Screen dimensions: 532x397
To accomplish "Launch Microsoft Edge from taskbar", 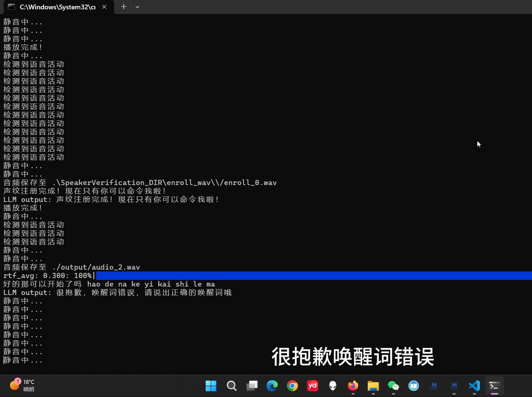I will pyautogui.click(x=272, y=386).
